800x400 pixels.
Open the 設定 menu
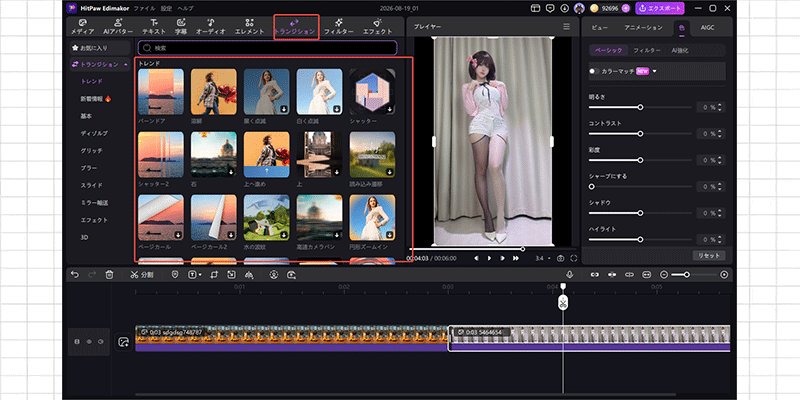[x=166, y=9]
